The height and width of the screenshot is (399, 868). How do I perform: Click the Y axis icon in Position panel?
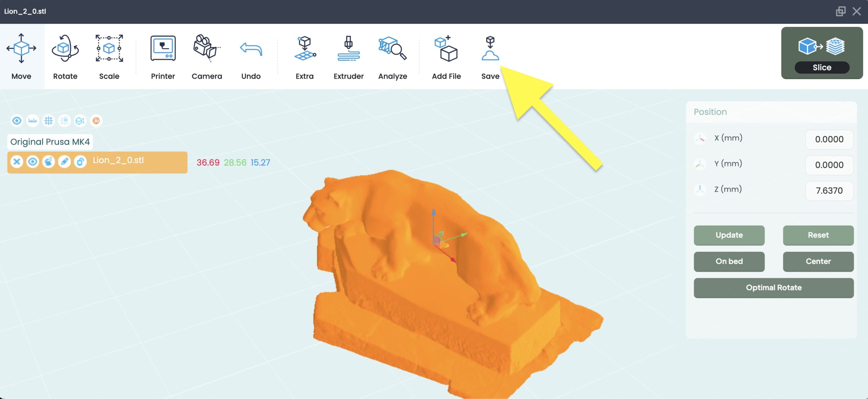700,164
